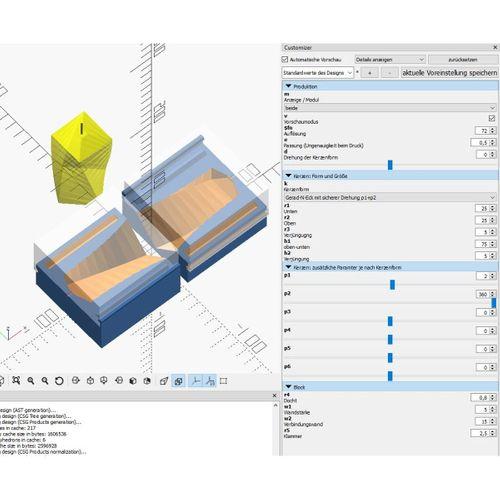Toggle the Automatische Vorschau checkbox
Image resolution: width=500 pixels, height=500 pixels.
[x=285, y=59]
